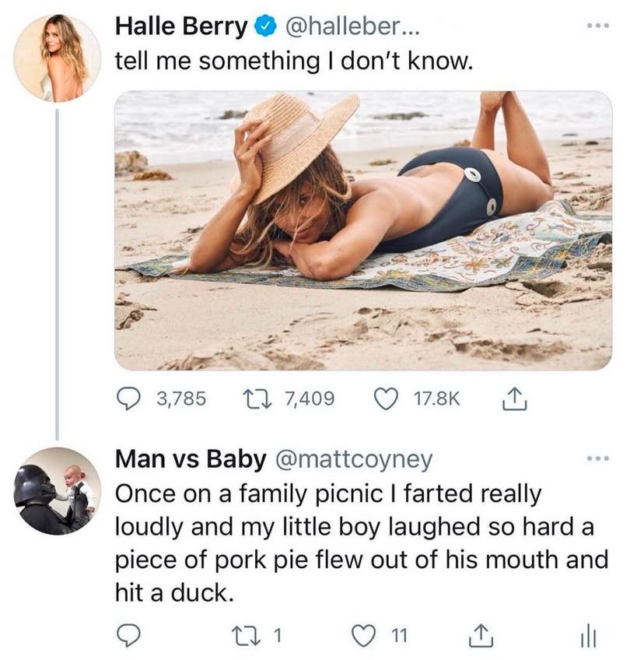
Task: Reply to the Man vs Baby tweet
Action: [128, 635]
